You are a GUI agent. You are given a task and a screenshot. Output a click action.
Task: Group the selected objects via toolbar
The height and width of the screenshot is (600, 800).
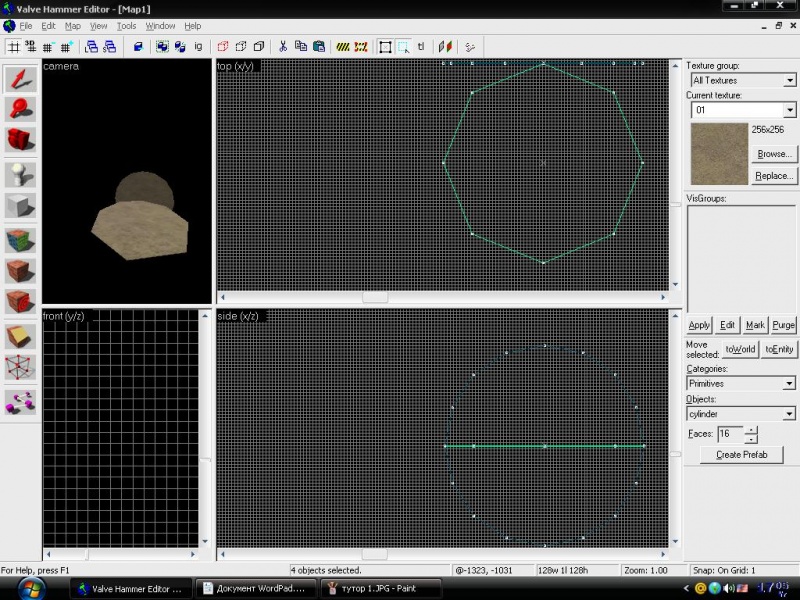tap(162, 47)
